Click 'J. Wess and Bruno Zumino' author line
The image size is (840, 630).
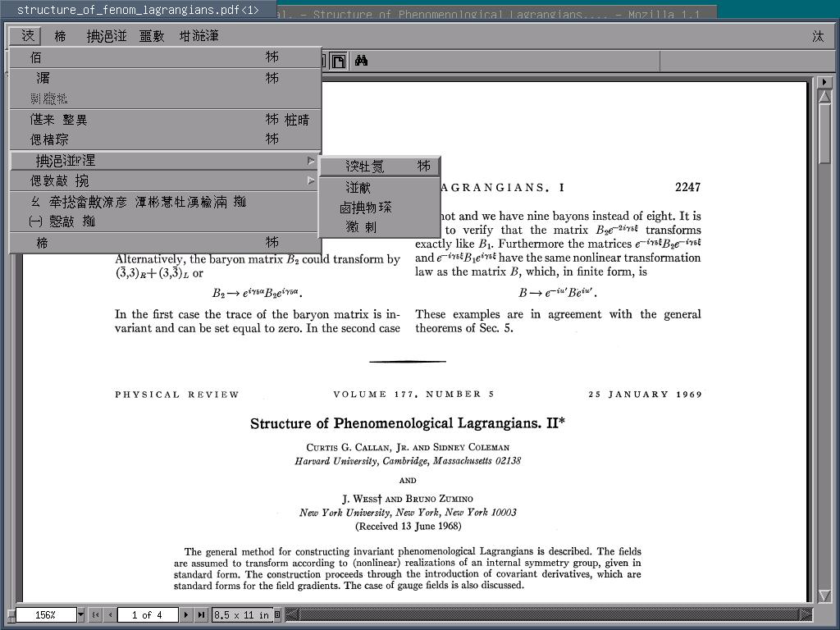[x=408, y=498]
